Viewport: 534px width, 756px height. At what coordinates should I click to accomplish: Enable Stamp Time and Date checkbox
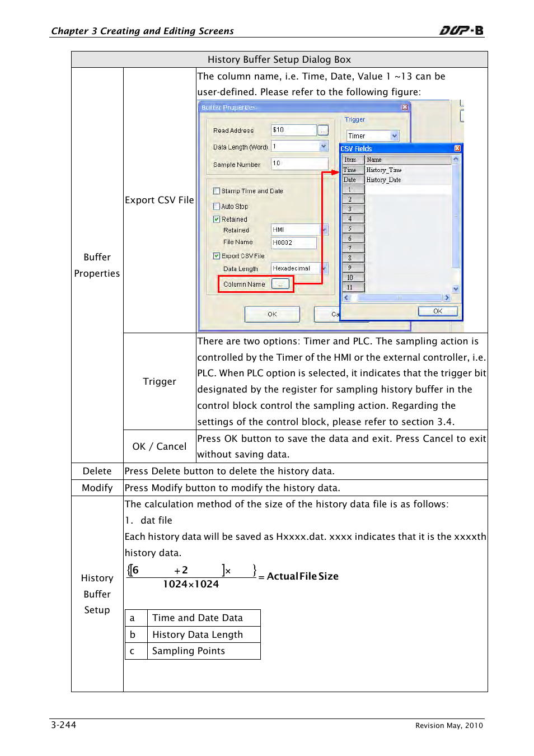pyautogui.click(x=216, y=191)
